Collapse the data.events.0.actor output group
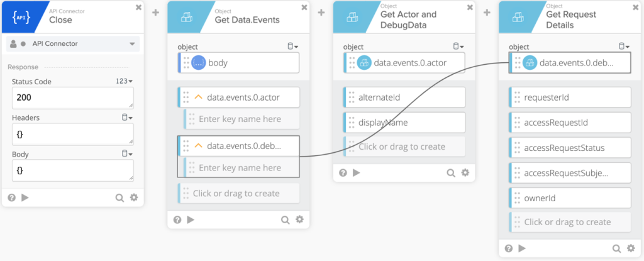The image size is (644, 261). [199, 97]
